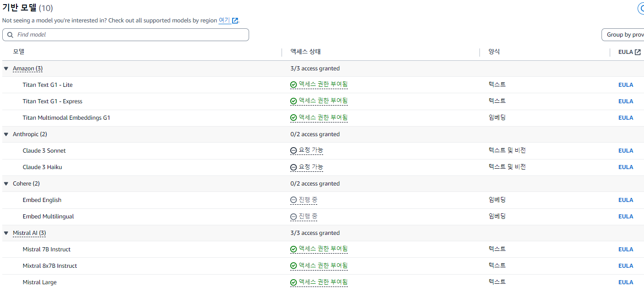
Task: Click the Find model search field
Action: (x=126, y=35)
